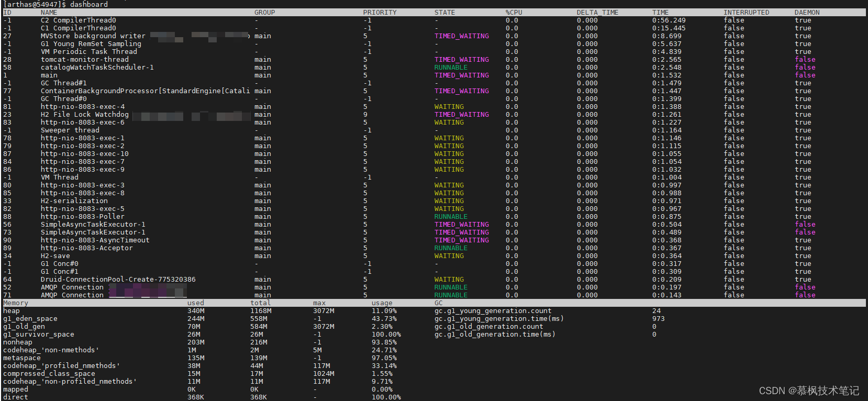Click 'Druid-ConnectionPool-Create-775320386' thread name
The image size is (868, 401).
(118, 280)
